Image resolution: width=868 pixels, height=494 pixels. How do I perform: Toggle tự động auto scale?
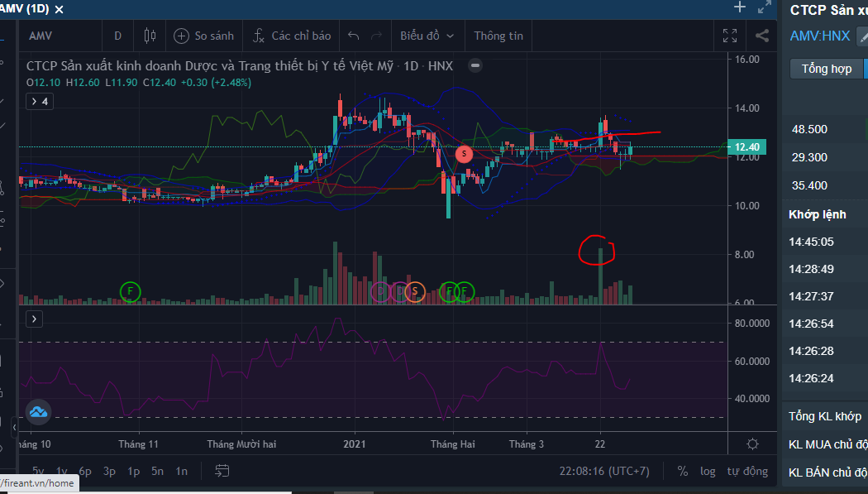(x=747, y=471)
